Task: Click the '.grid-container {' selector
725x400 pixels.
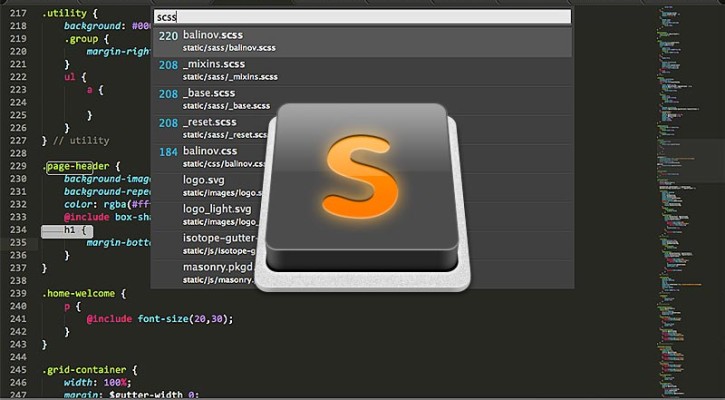Action: (90, 370)
